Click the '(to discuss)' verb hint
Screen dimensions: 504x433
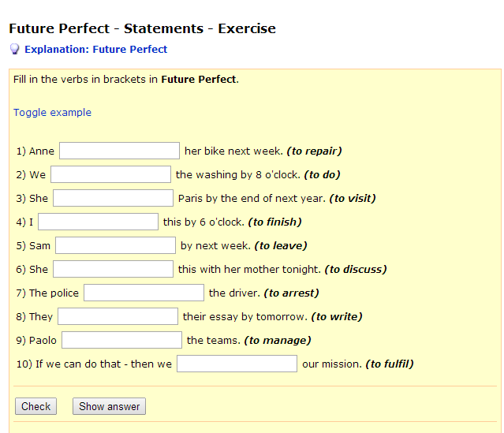point(355,269)
